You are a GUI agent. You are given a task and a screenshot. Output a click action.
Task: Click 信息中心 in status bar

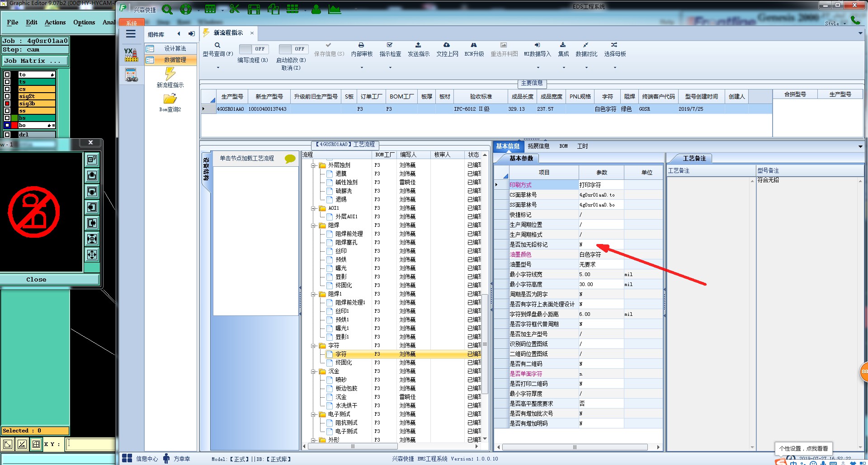click(x=147, y=459)
